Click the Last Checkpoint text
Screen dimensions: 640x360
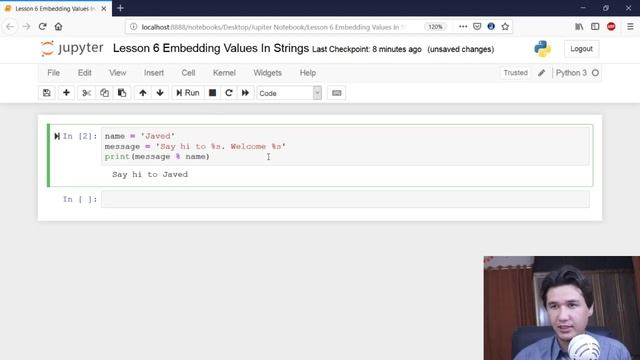(x=367, y=49)
